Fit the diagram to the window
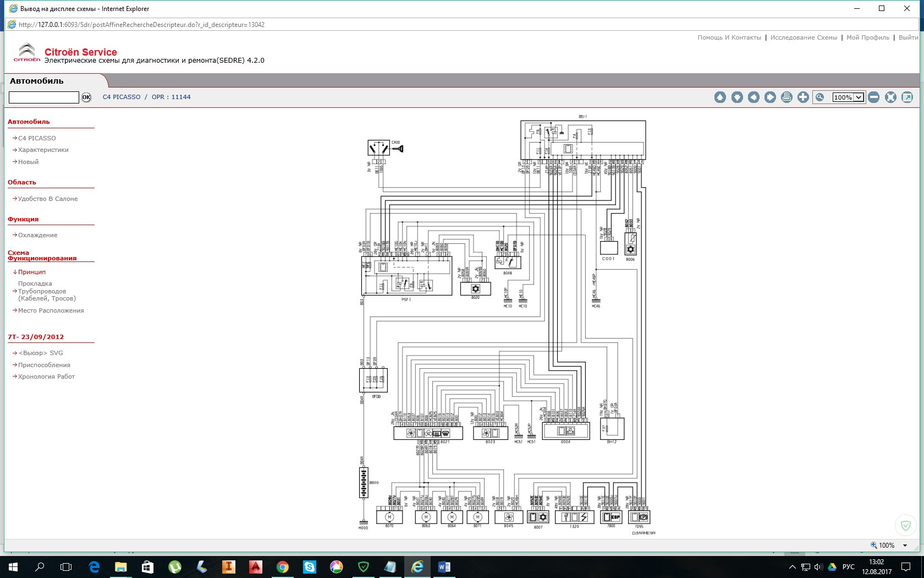Screen dimensions: 924x578 pyautogui.click(x=890, y=97)
